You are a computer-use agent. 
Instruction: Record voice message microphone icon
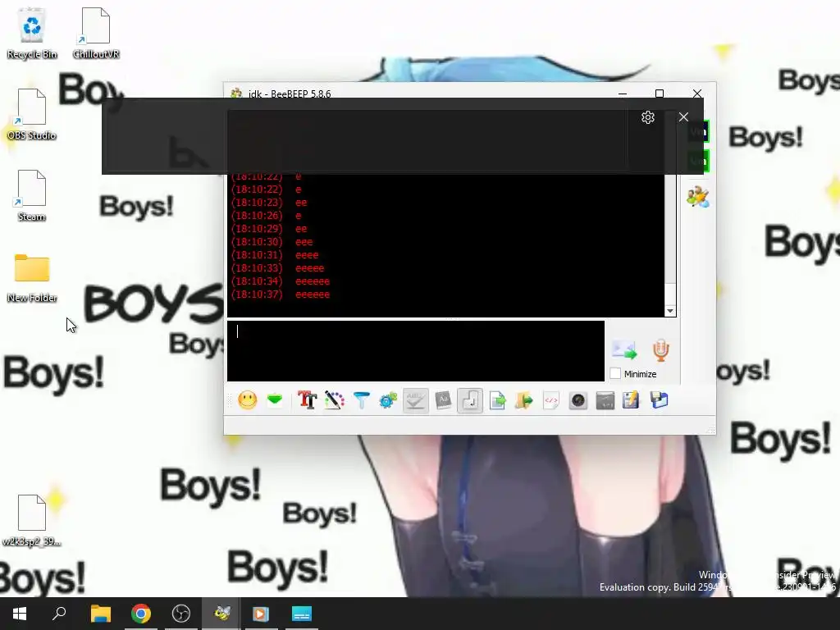[660, 349]
